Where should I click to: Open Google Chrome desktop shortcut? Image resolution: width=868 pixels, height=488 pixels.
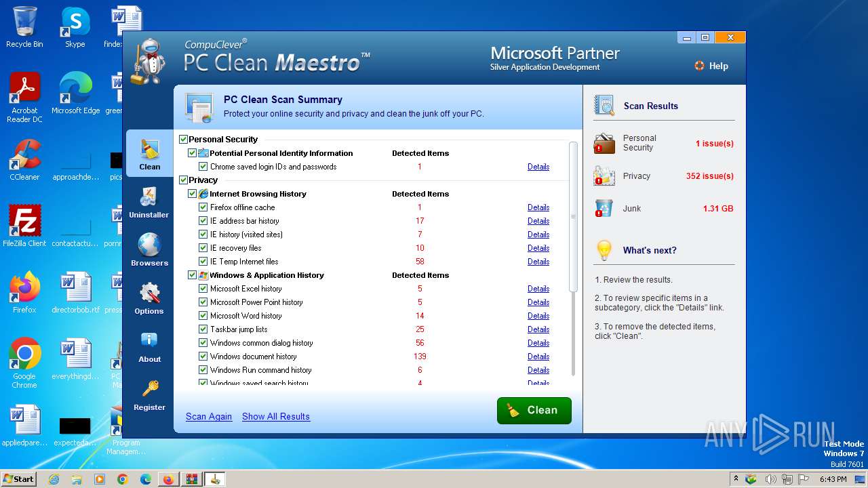point(24,363)
